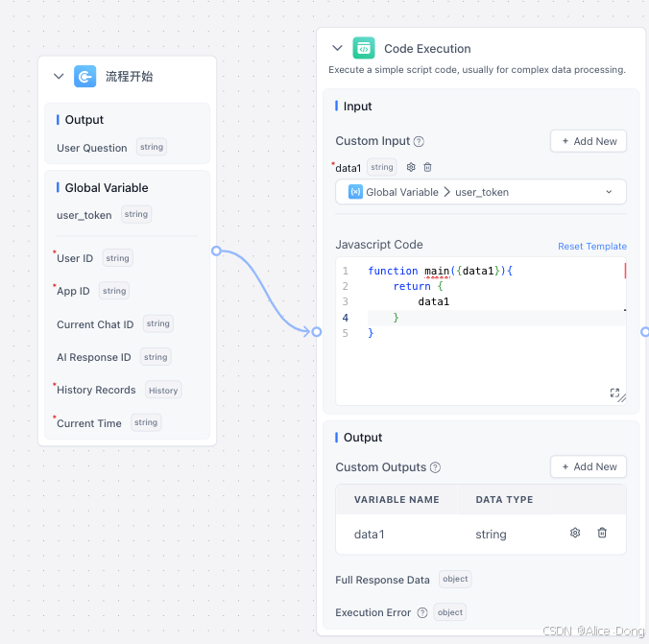This screenshot has height=644, width=649.
Task: Click the Full Response Data label
Action: coord(382,580)
